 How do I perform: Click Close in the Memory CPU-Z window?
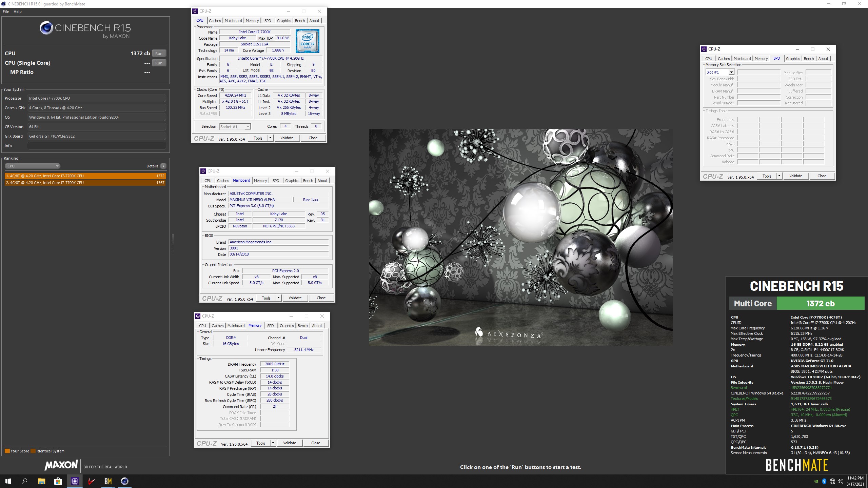pos(316,443)
